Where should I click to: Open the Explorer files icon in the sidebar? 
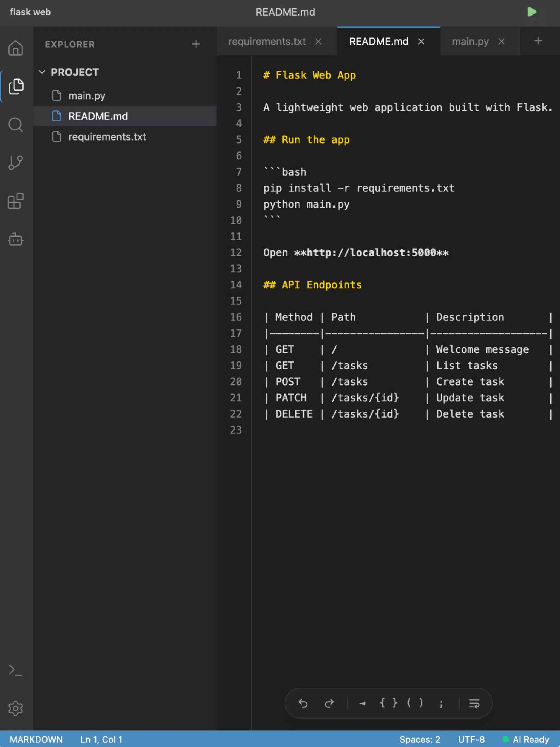tap(16, 86)
